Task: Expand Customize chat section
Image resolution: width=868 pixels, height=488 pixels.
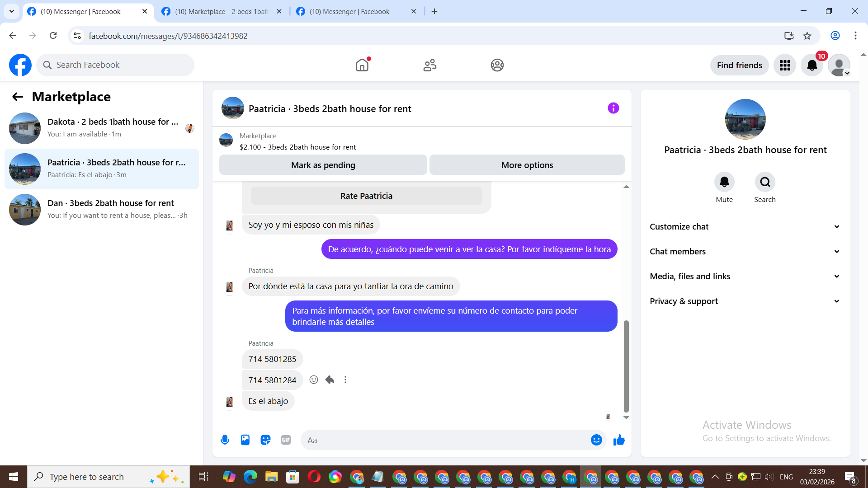Action: (x=745, y=226)
